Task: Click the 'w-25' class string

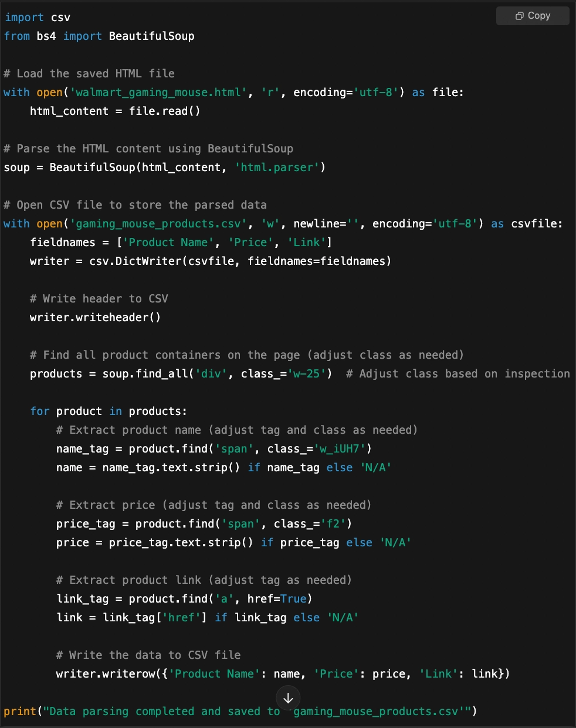Action: pyautogui.click(x=310, y=374)
